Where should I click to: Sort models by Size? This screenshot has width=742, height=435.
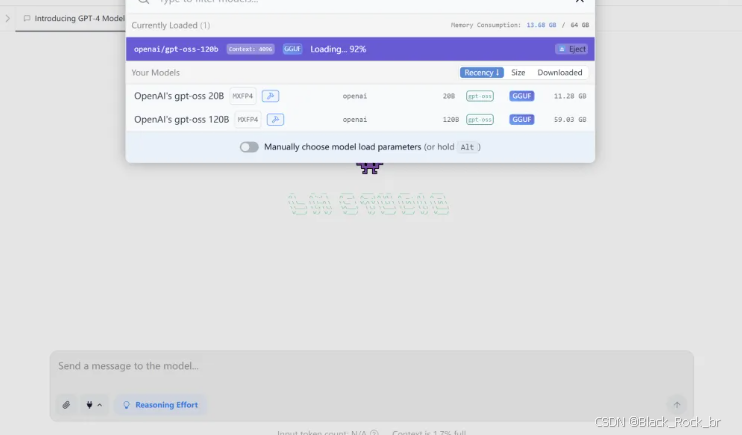tap(518, 72)
